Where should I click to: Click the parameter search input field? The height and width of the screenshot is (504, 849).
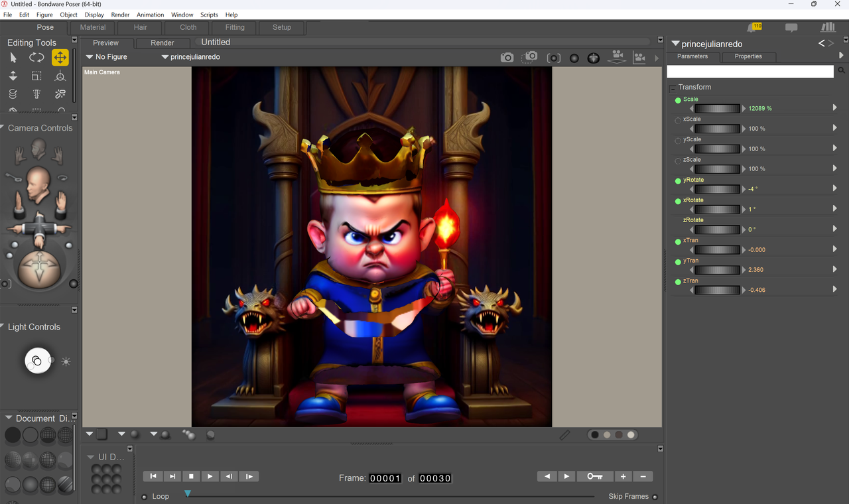pyautogui.click(x=750, y=71)
